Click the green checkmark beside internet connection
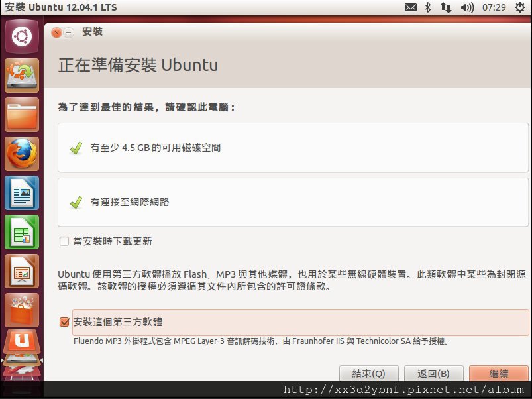This screenshot has height=399, width=532. pyautogui.click(x=76, y=202)
